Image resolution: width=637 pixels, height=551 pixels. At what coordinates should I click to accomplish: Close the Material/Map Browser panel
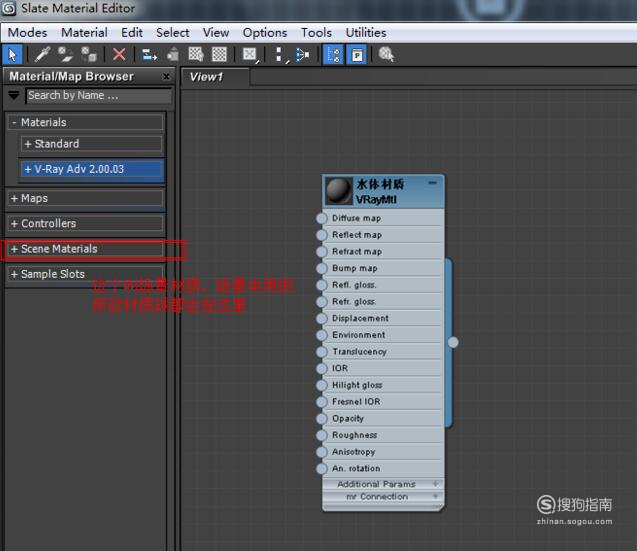(166, 76)
